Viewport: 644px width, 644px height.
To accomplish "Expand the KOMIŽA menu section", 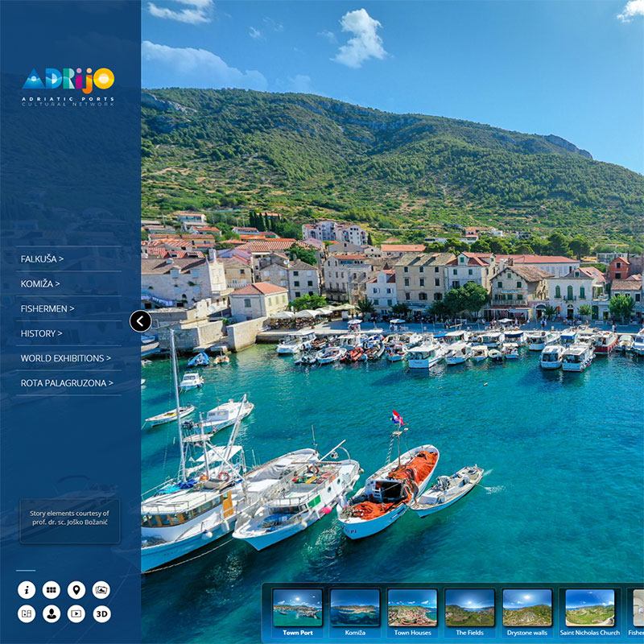I will (40, 283).
